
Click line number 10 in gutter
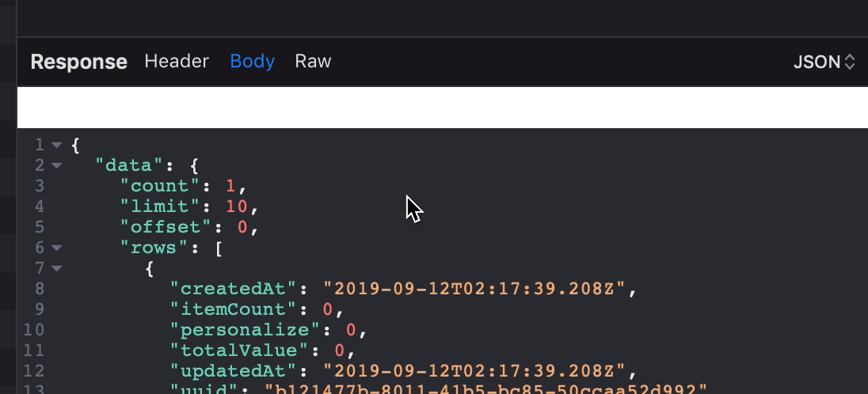34,330
